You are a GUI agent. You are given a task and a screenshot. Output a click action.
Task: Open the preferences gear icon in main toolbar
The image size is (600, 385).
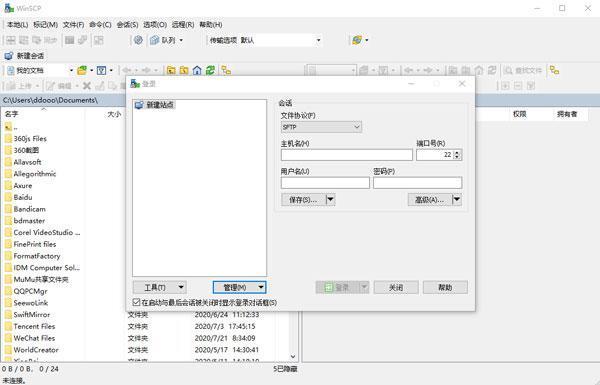[x=139, y=40]
